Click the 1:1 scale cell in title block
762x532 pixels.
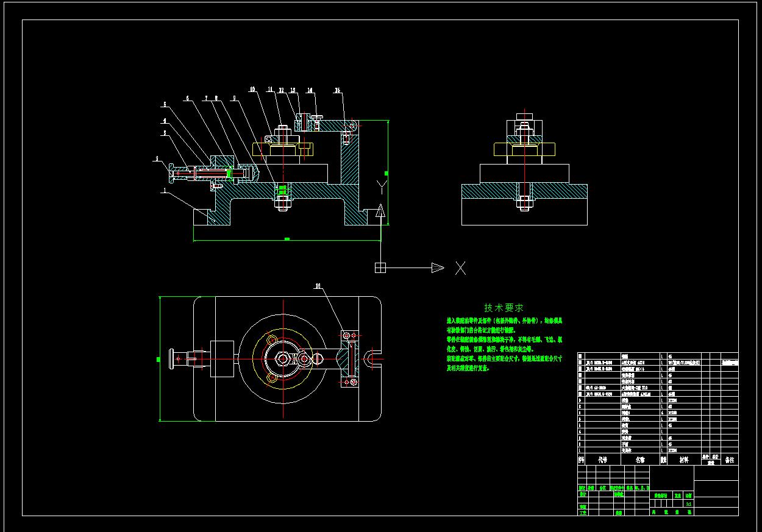pyautogui.click(x=688, y=504)
